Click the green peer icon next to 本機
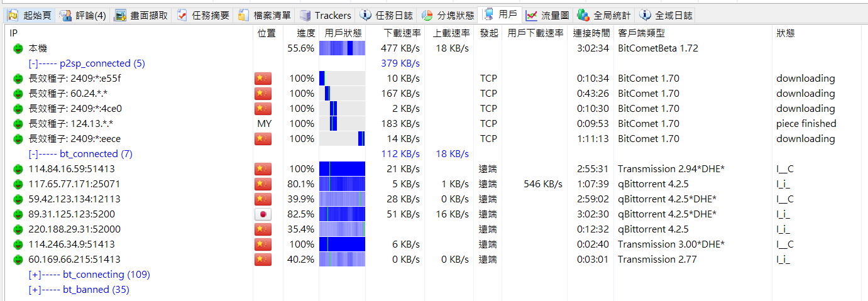The width and height of the screenshot is (868, 301). (18, 48)
